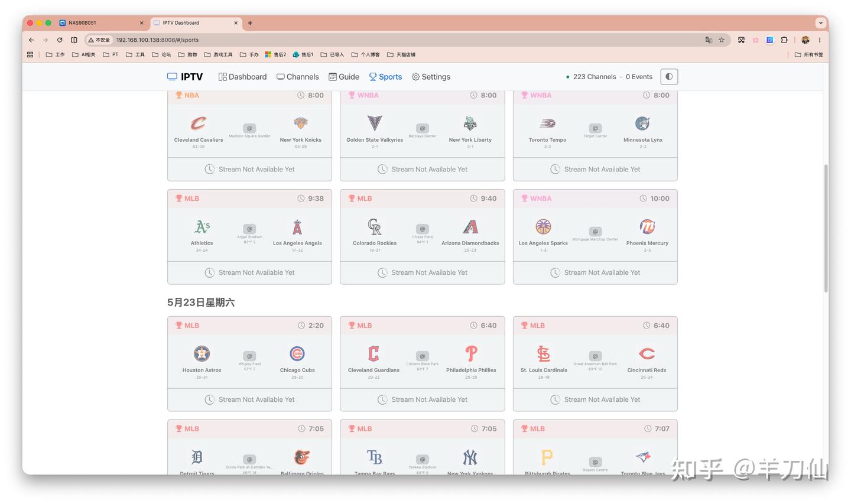This screenshot has width=851, height=504.
Task: Select the Baltimore Orioles logo
Action: 302,457
